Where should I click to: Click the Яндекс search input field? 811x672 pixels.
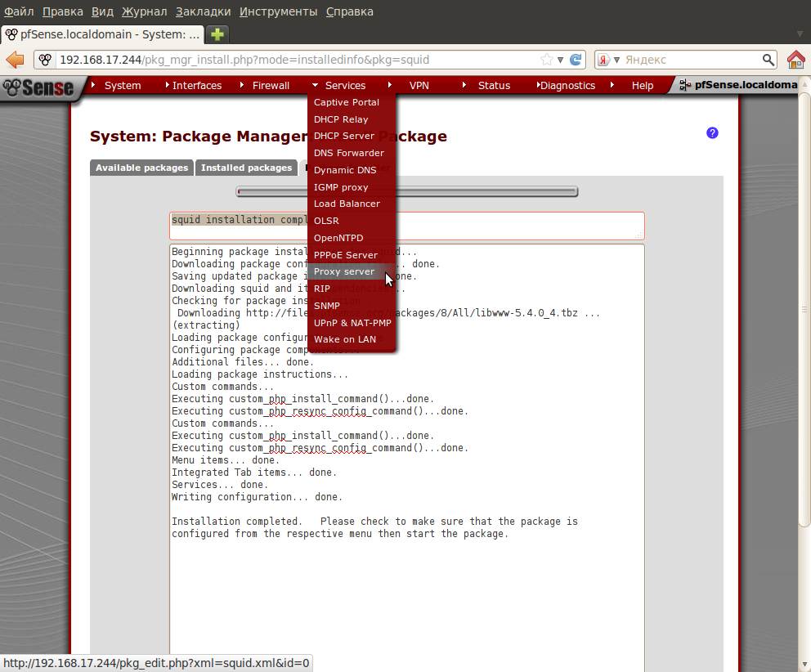[x=692, y=60]
